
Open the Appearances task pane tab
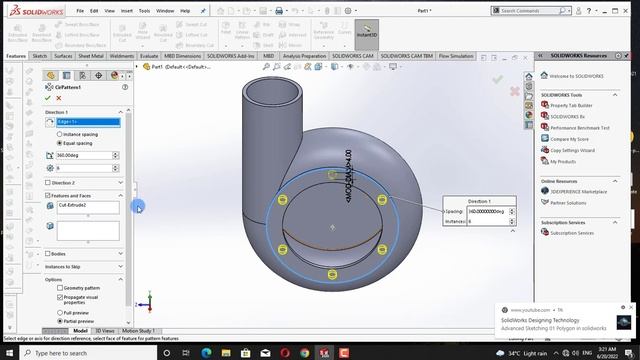[529, 115]
